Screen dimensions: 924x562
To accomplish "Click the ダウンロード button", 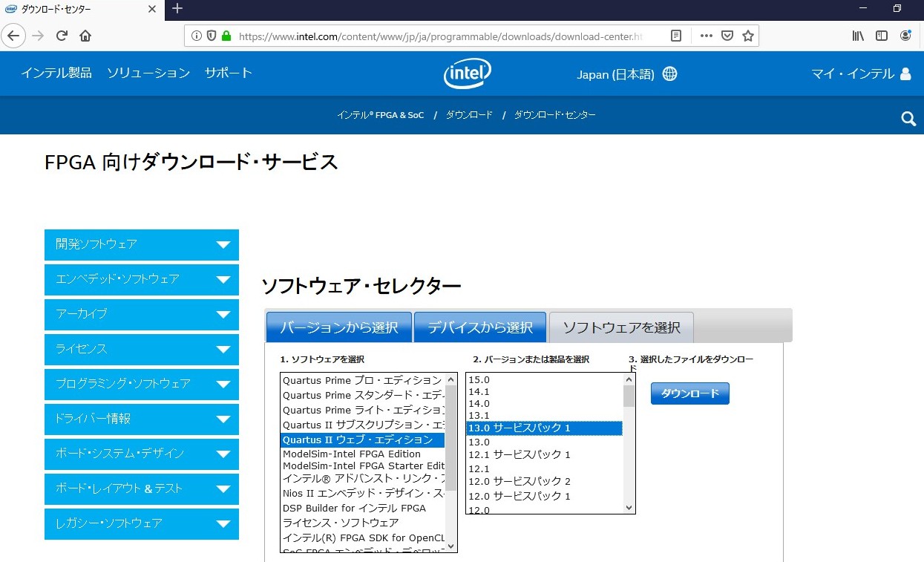I will [x=690, y=393].
